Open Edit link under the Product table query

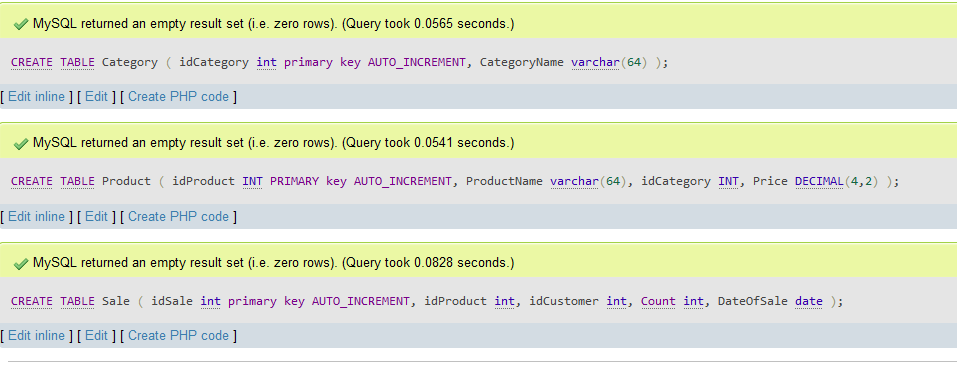pyautogui.click(x=96, y=216)
